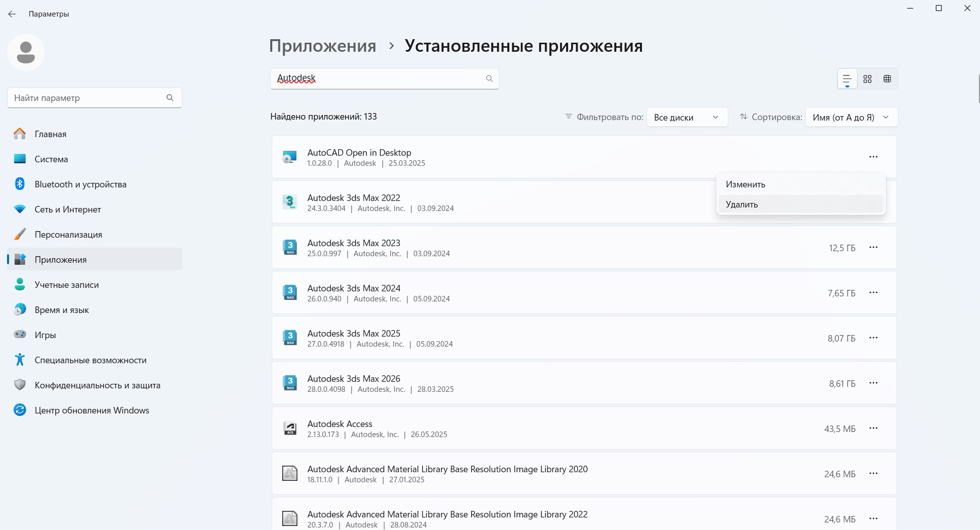Click the Приложения breadcrumb link

point(323,46)
